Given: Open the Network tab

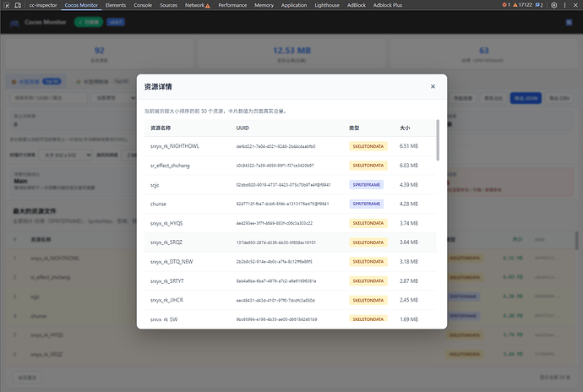Looking at the screenshot, I should (x=198, y=5).
